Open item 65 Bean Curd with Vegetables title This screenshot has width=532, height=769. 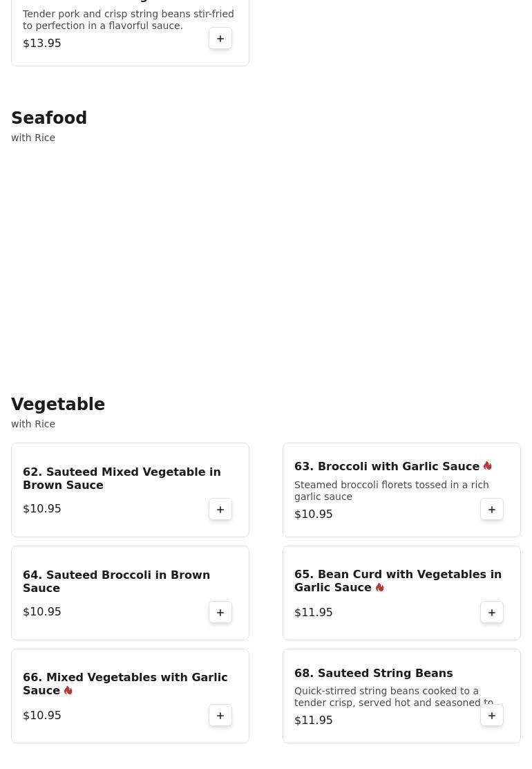pyautogui.click(x=398, y=581)
